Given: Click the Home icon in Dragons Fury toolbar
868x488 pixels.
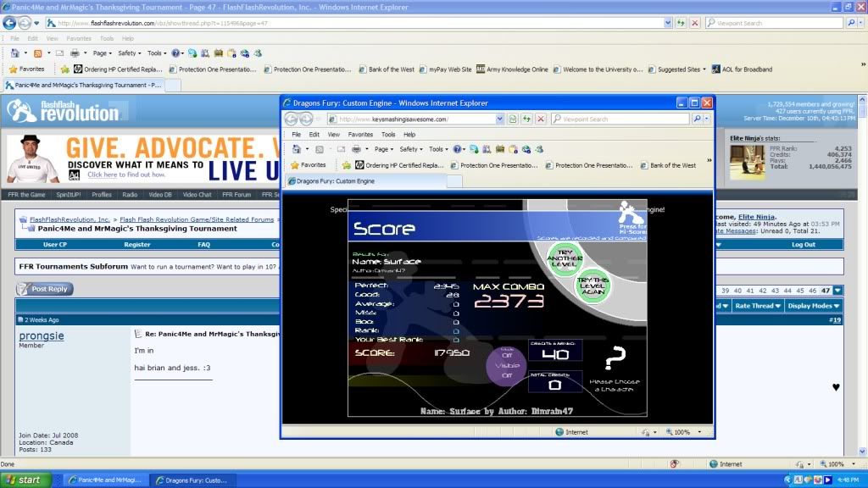Looking at the screenshot, I should pos(297,149).
